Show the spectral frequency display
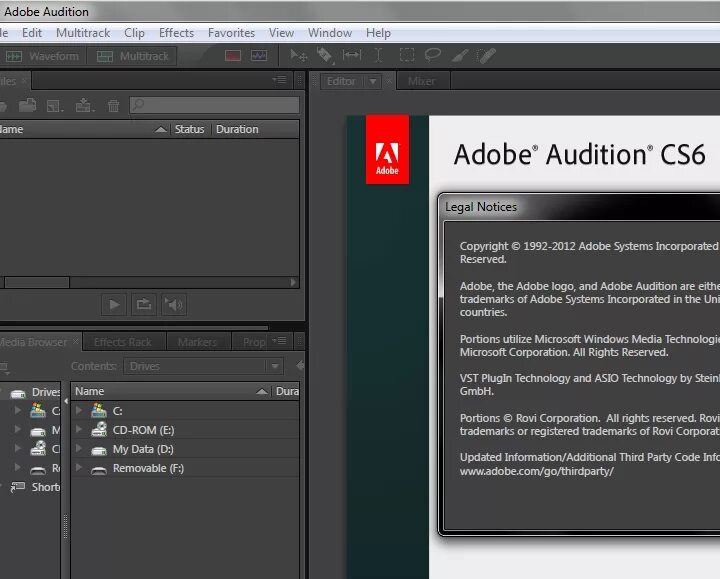720x579 pixels. [233, 56]
